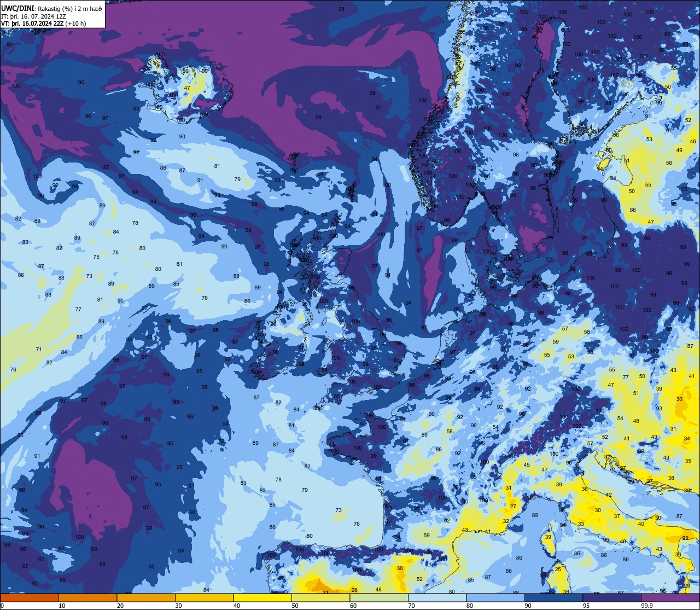Click the 40–50 % bright yellow legend swatch
The height and width of the screenshot is (610, 700).
262,597
